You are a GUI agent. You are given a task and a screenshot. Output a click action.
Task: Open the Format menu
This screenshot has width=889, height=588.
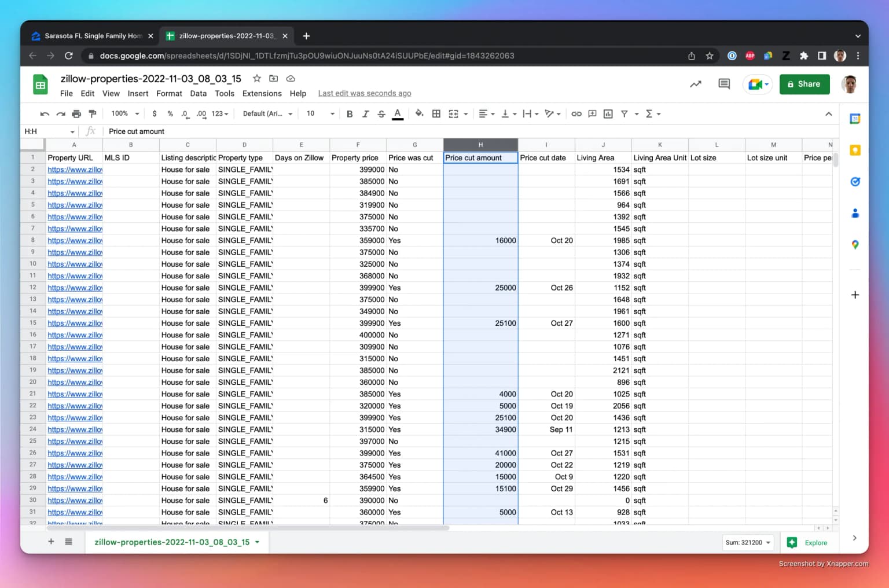(169, 94)
